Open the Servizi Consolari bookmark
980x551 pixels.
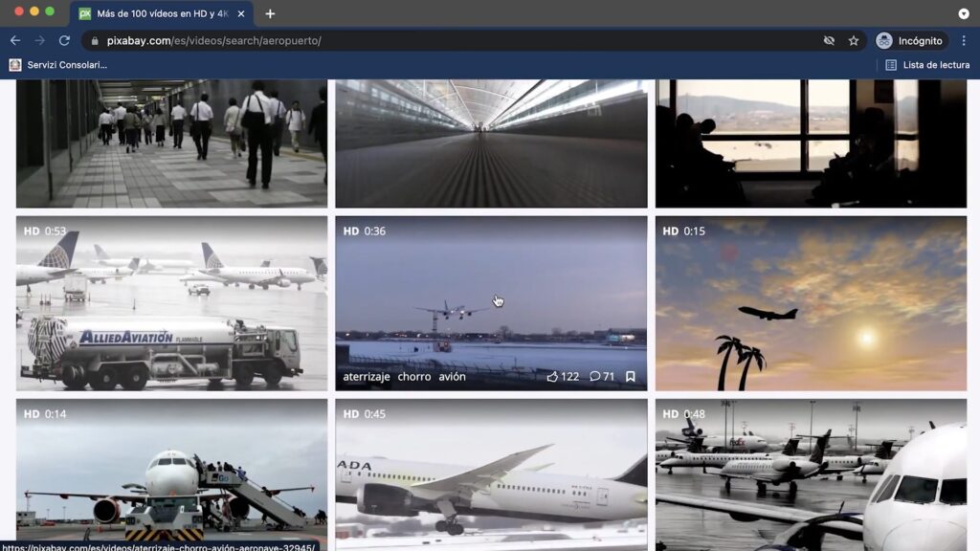pos(58,65)
